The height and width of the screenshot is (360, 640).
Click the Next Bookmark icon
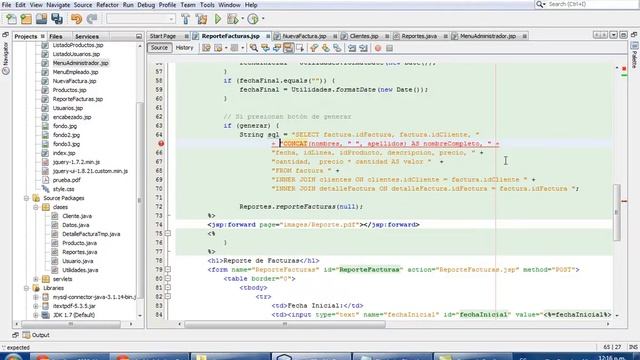tap(325, 48)
